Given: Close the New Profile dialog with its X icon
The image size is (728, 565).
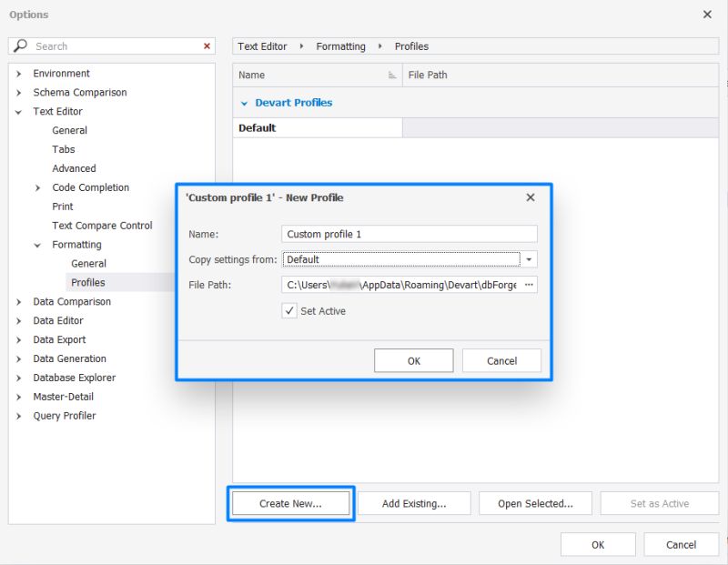Looking at the screenshot, I should (531, 197).
